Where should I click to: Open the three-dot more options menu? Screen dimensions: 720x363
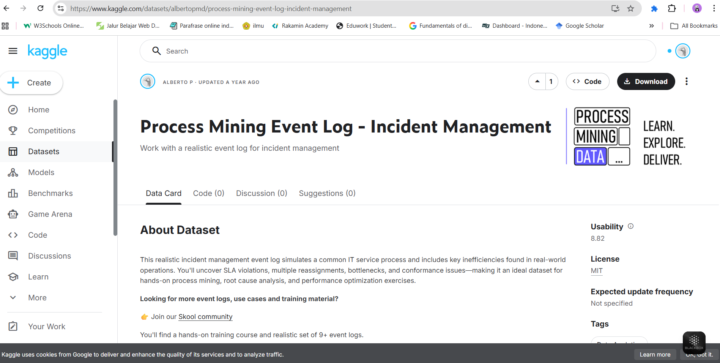pos(686,81)
